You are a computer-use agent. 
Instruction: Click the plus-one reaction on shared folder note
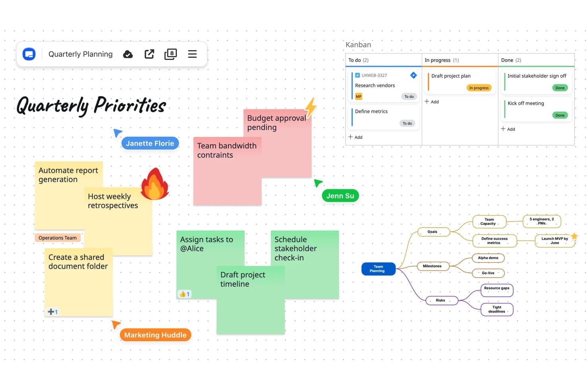tap(52, 312)
